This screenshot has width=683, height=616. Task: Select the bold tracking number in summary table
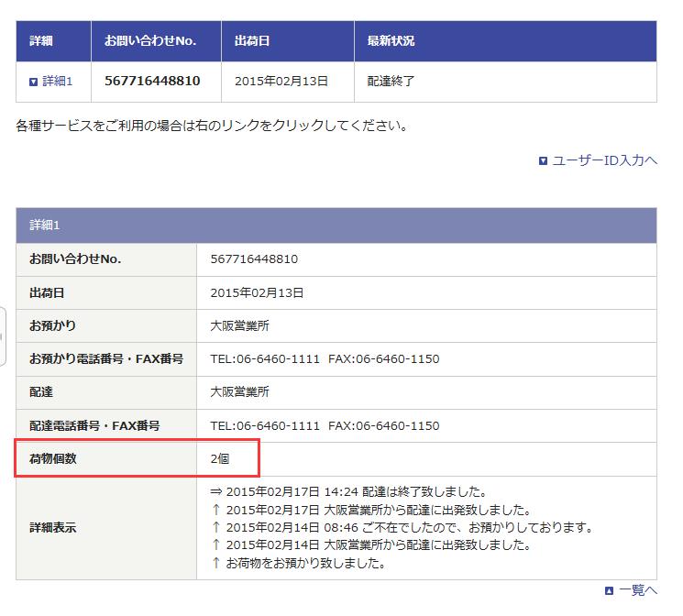pyautogui.click(x=152, y=82)
